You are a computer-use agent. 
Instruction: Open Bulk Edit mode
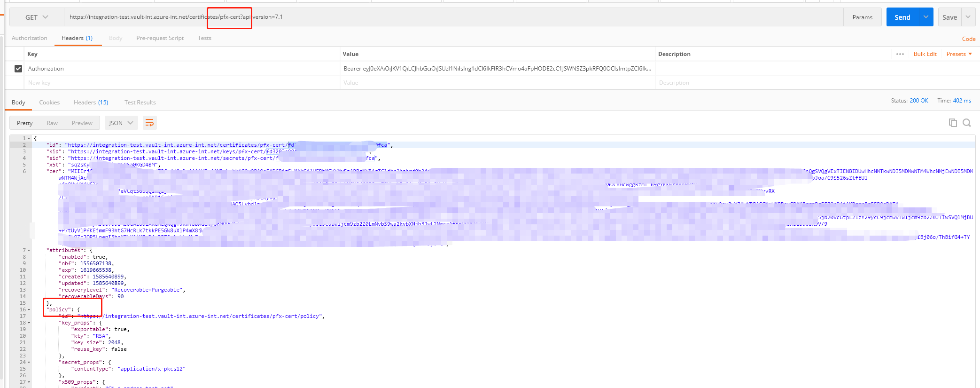925,54
